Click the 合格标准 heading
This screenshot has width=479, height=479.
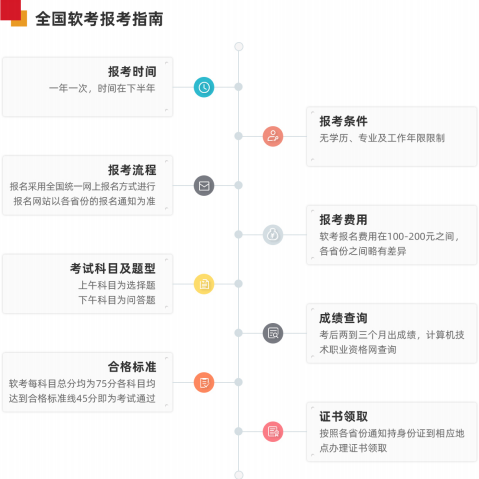[x=132, y=367]
